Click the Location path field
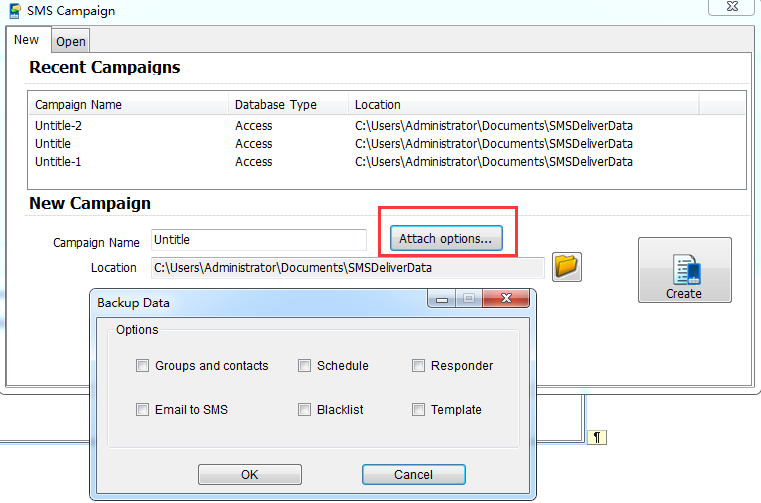 [x=348, y=268]
